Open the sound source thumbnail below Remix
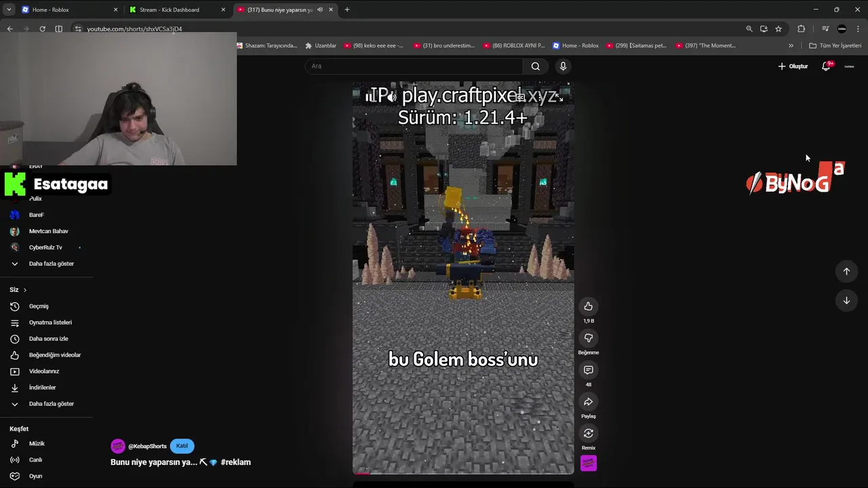Viewport: 868px width, 488px height. pos(589,464)
